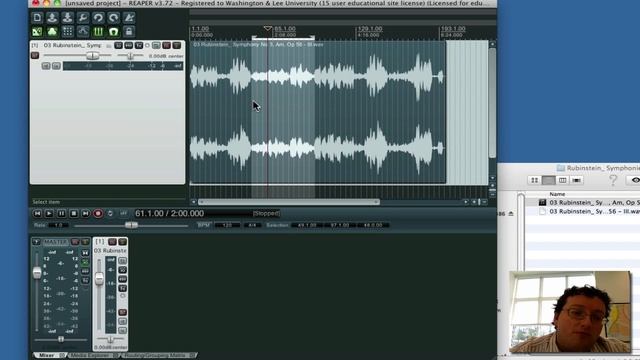Click the Rate value field
Screen dimensions: 640x360
[x=58, y=225]
